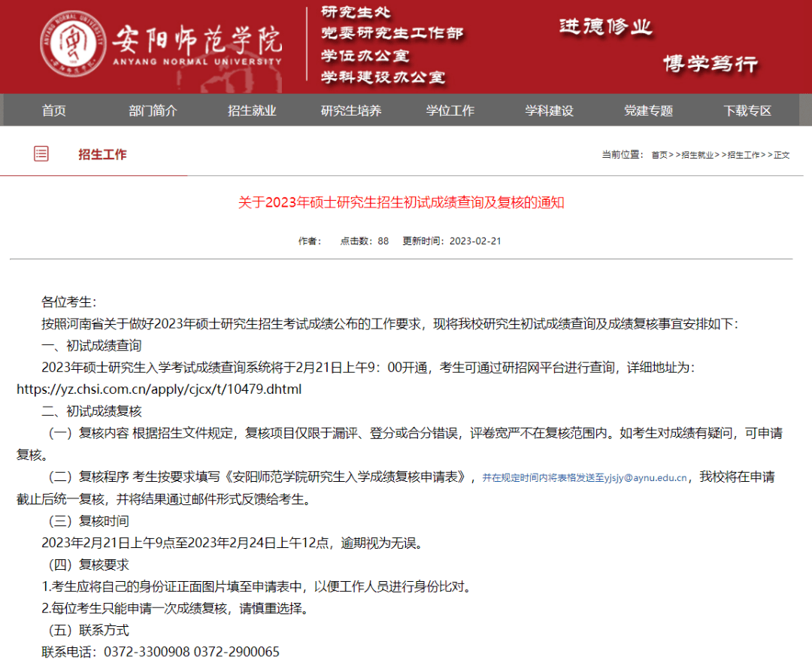Click the 研究生处 header text
This screenshot has height=660, width=812.
pos(355,13)
